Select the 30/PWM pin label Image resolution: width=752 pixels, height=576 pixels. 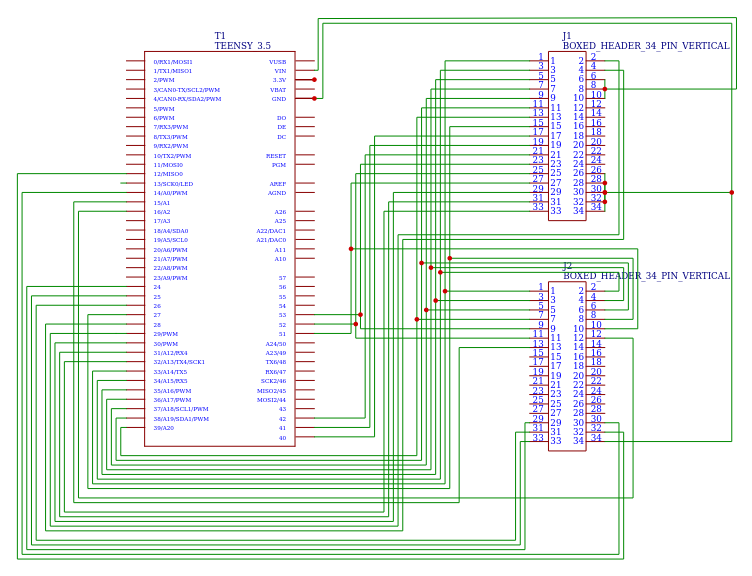[x=165, y=344]
